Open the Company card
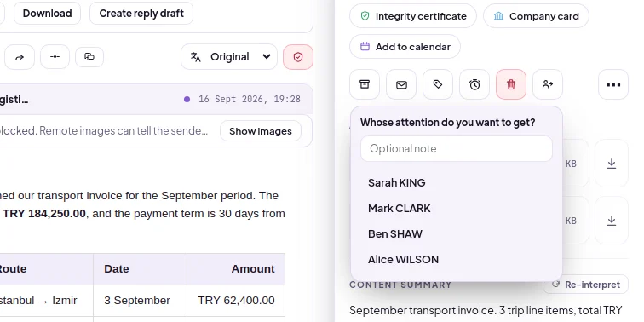This screenshot has width=644, height=322. (536, 16)
